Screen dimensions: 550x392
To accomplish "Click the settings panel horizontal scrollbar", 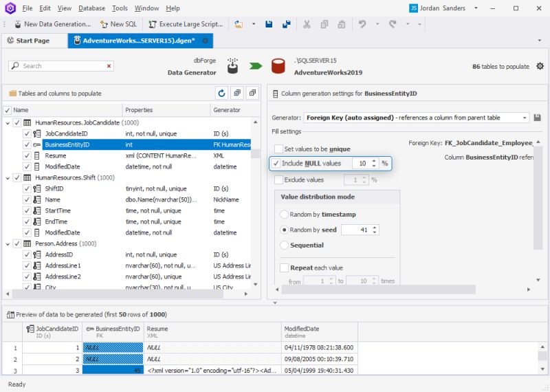I will [379, 290].
